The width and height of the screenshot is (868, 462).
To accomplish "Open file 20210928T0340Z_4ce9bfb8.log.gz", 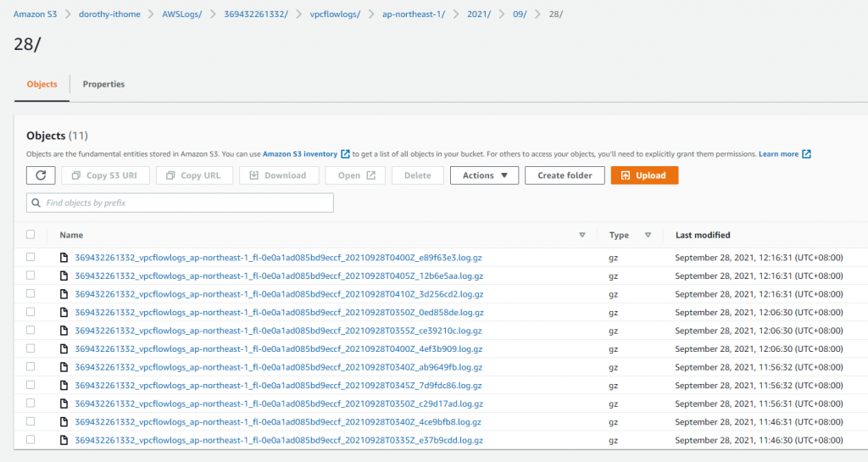I will (x=278, y=421).
